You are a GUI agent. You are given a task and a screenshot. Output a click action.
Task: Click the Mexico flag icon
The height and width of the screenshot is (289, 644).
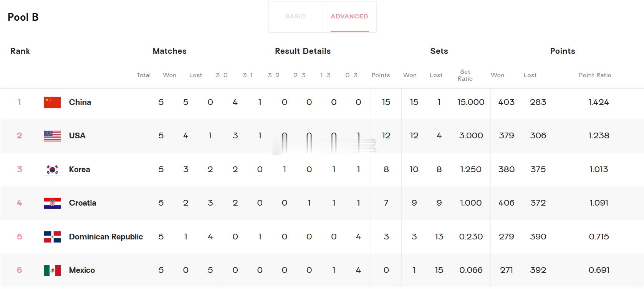pos(52,270)
